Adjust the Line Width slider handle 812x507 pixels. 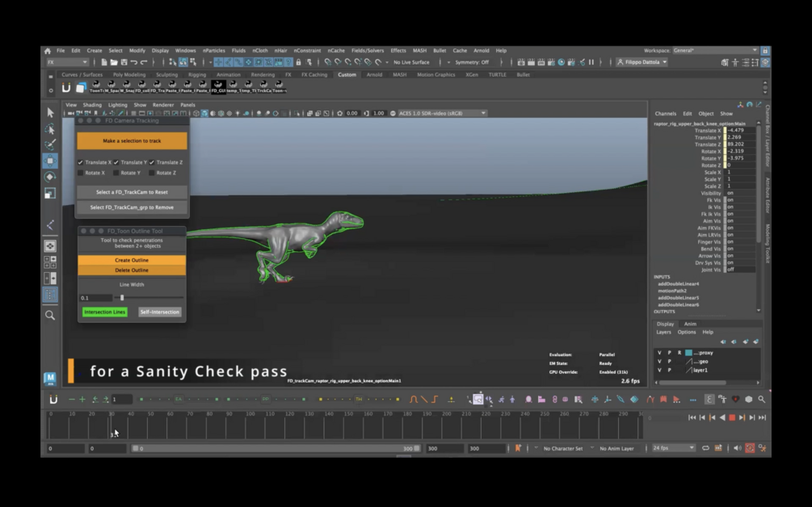point(122,298)
